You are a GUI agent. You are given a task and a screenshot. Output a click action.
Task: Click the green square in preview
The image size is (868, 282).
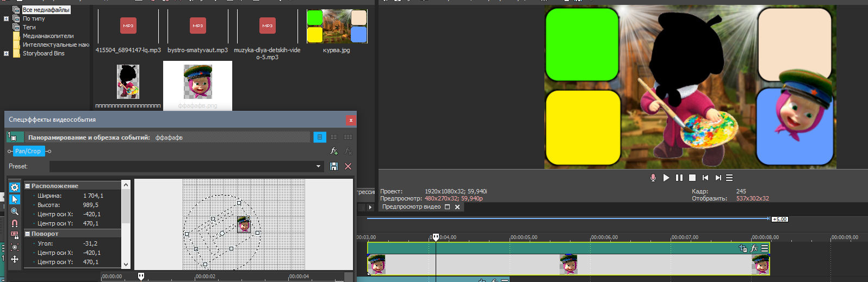[582, 45]
